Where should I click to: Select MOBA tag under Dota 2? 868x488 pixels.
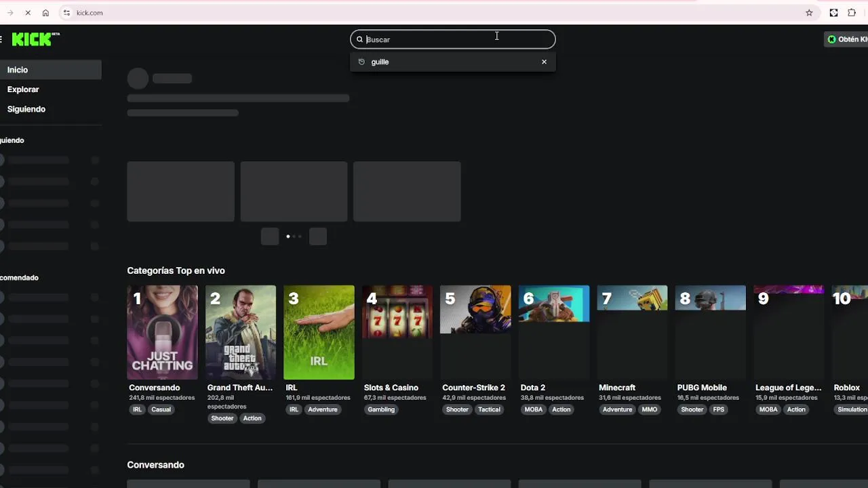[x=534, y=409]
